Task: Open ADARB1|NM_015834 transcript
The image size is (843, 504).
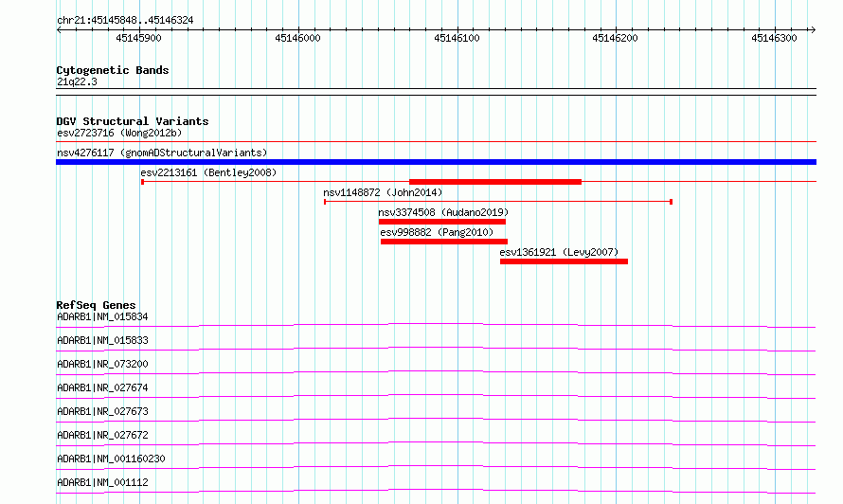Action: tap(102, 316)
